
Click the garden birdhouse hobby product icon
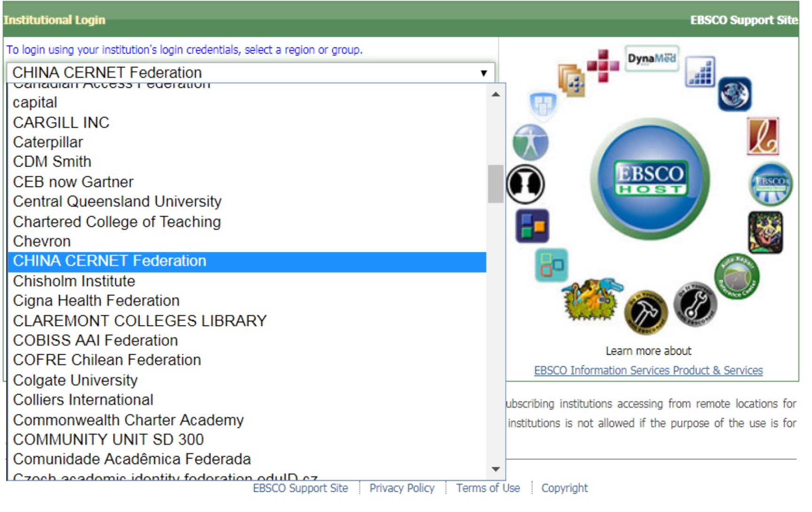click(x=592, y=299)
